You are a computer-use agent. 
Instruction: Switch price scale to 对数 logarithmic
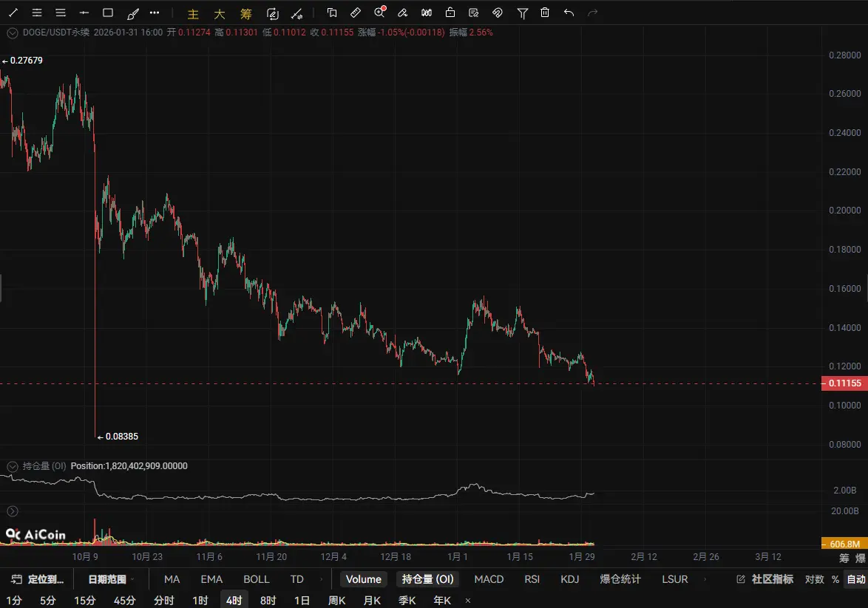pyautogui.click(x=814, y=579)
